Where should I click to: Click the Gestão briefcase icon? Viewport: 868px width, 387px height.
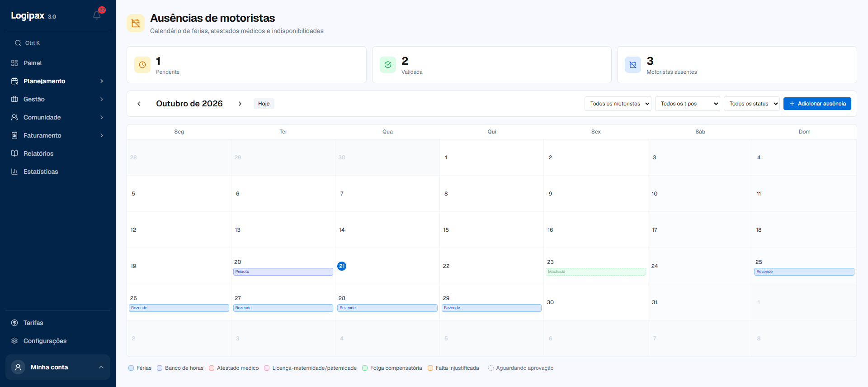pyautogui.click(x=14, y=99)
